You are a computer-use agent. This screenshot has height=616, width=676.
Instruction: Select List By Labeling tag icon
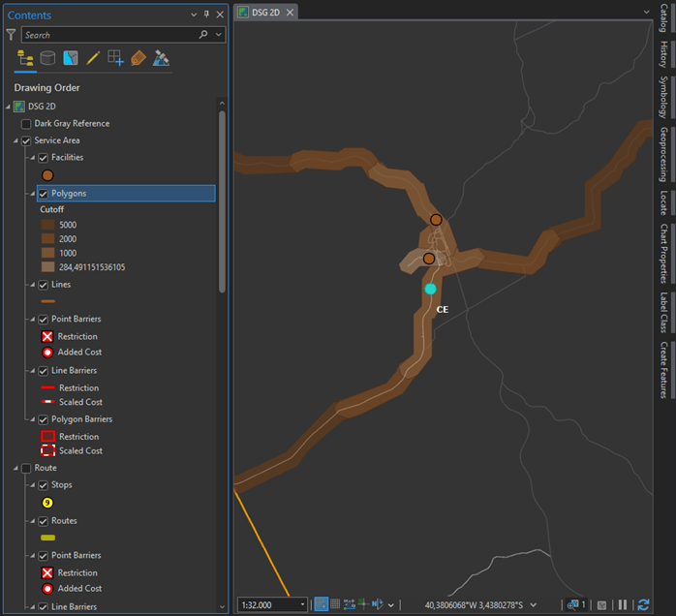point(138,58)
